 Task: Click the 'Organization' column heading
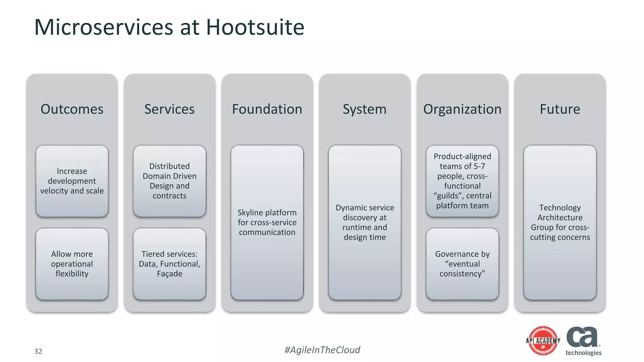pos(462,110)
